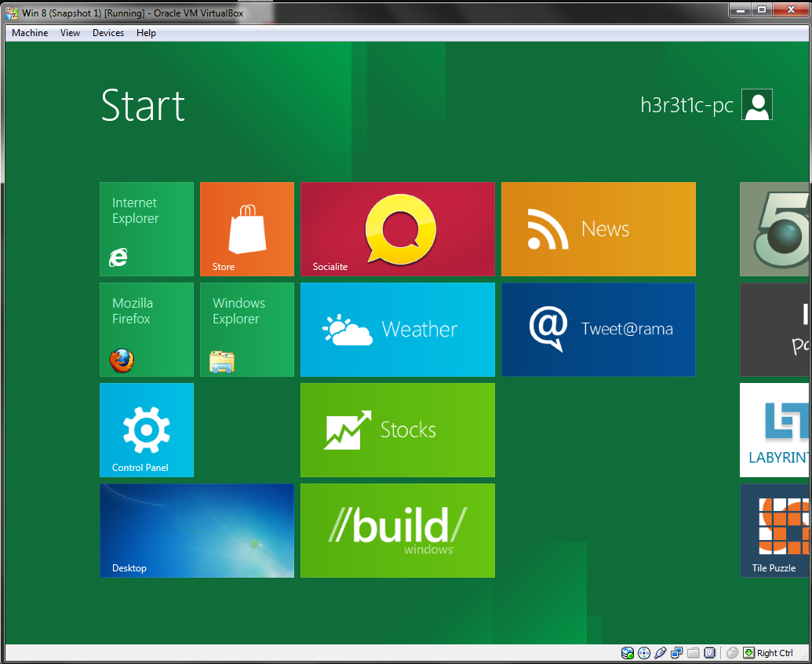Open the News feed tile
Image resolution: width=812 pixels, height=664 pixels.
599,229
